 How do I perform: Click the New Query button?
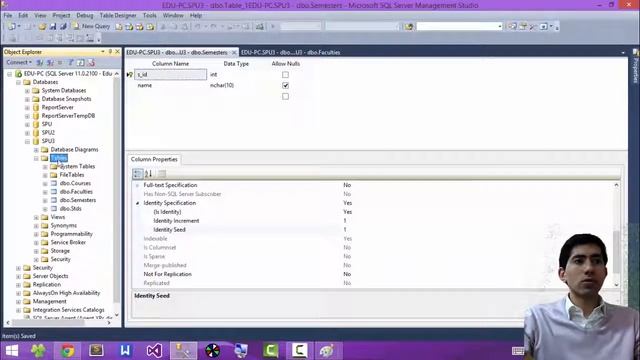[91, 26]
